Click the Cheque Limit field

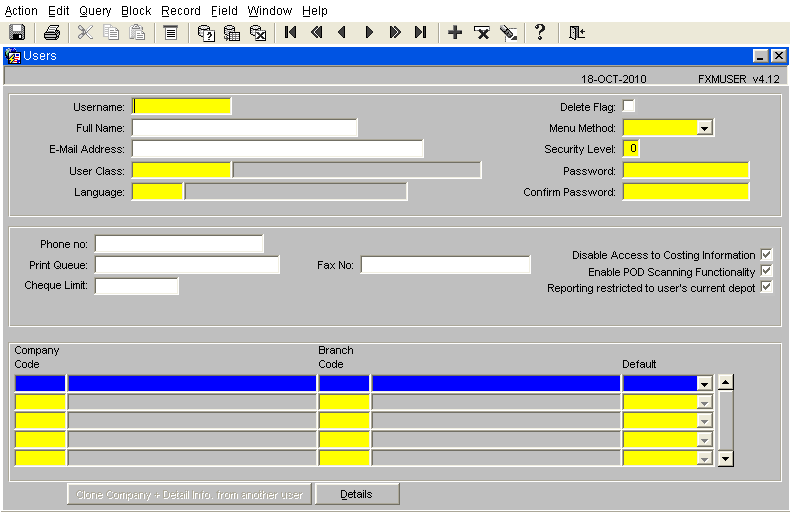(x=137, y=286)
